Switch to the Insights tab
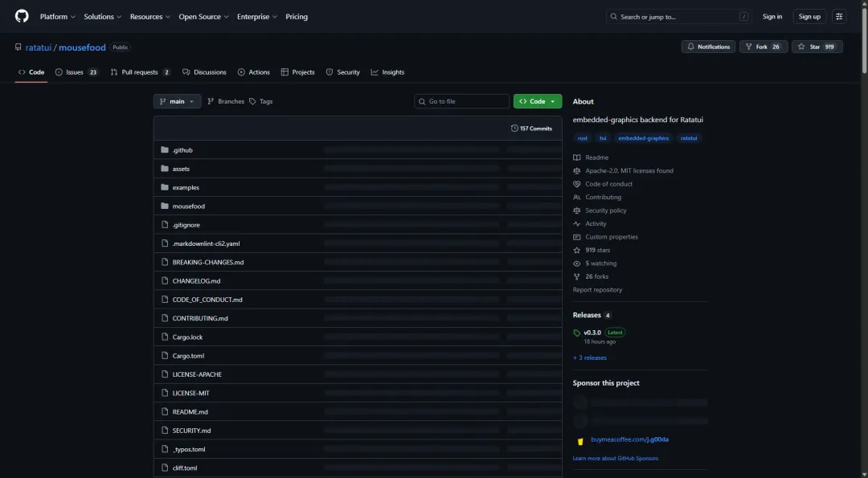868x478 pixels. [387, 72]
